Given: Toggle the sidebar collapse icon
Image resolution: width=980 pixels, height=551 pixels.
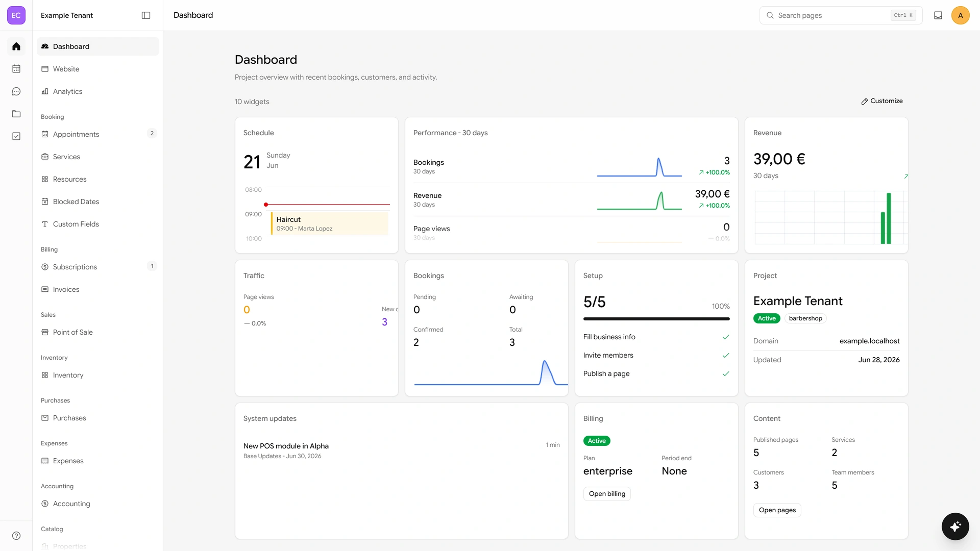Looking at the screenshot, I should [146, 15].
